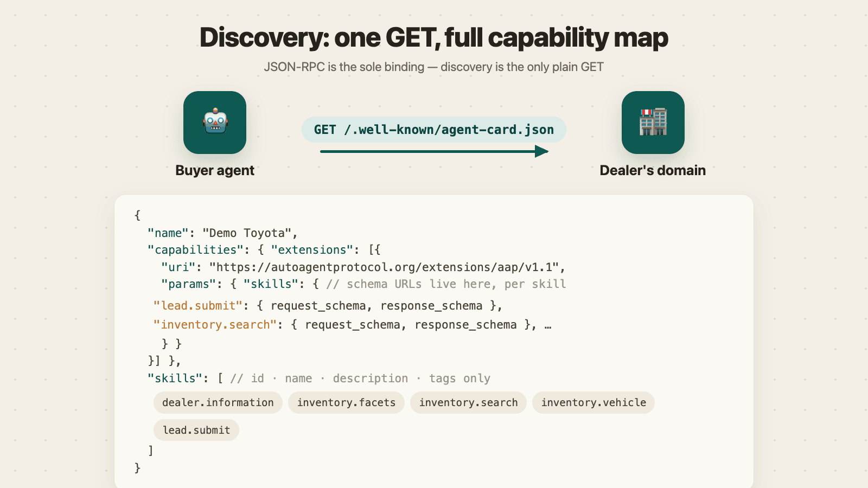Choose the inventory.search skill chip
Image resolution: width=868 pixels, height=488 pixels.
tap(468, 403)
